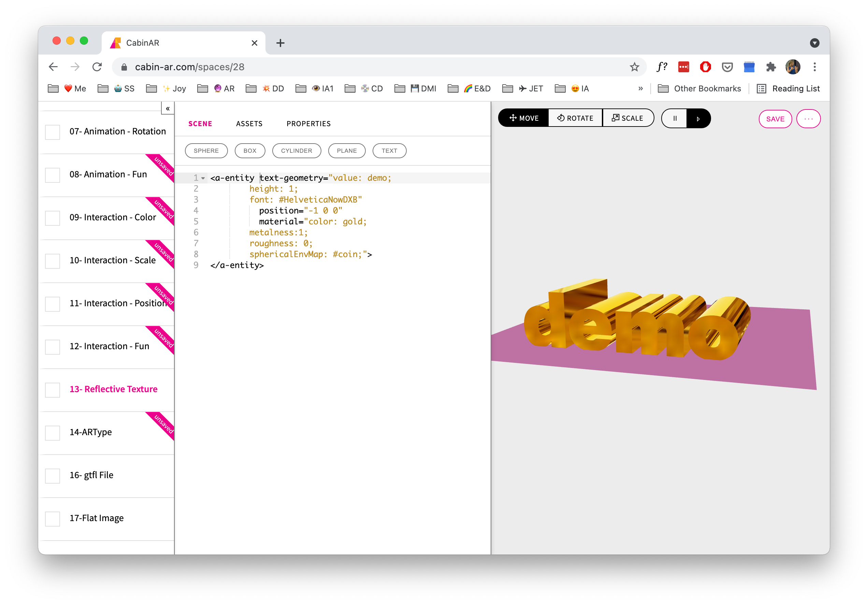Insert a BOX primitive
Viewport: 868px width, 605px height.
click(x=249, y=151)
